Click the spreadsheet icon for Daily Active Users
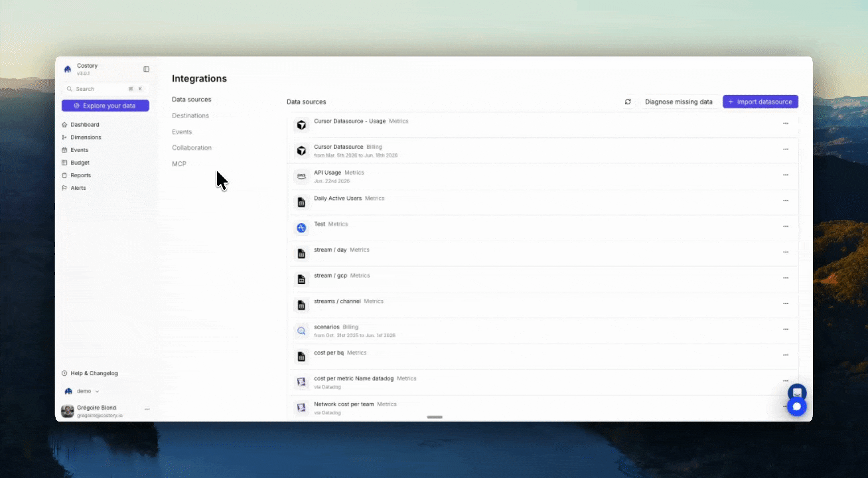 tap(301, 202)
